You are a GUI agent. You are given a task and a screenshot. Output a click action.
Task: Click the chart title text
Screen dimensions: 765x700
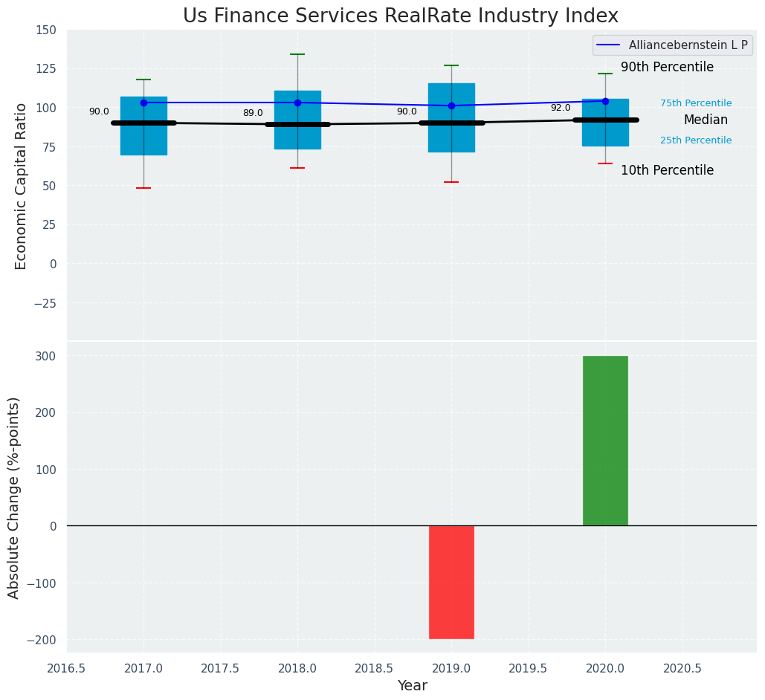tap(400, 16)
